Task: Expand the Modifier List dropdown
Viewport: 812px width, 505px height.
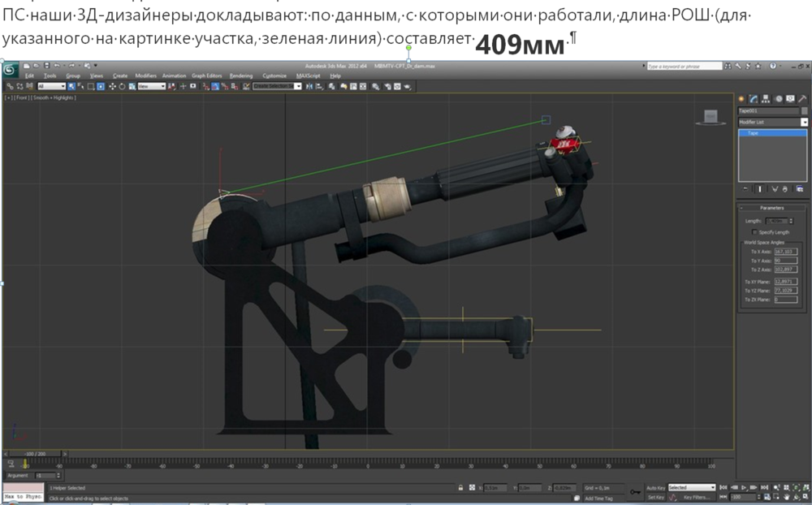Action: coord(805,122)
